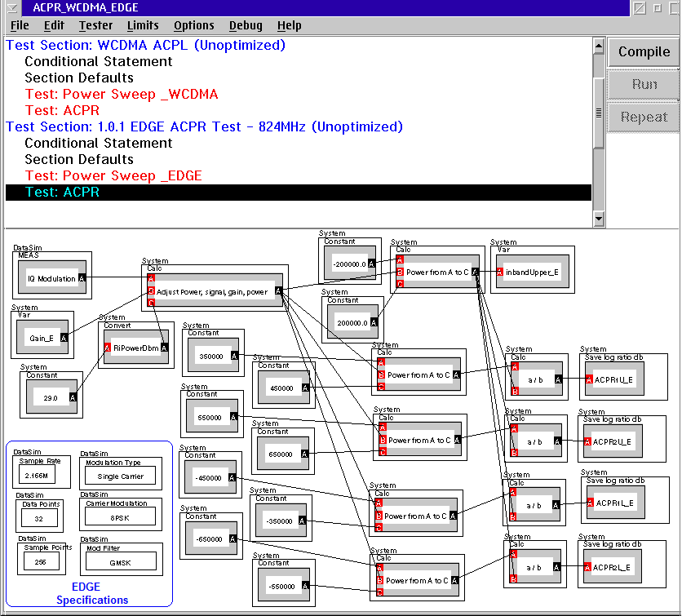Image resolution: width=682 pixels, height=616 pixels.
Task: Select the highlighted Test: ACPR row
Action: click(x=299, y=193)
